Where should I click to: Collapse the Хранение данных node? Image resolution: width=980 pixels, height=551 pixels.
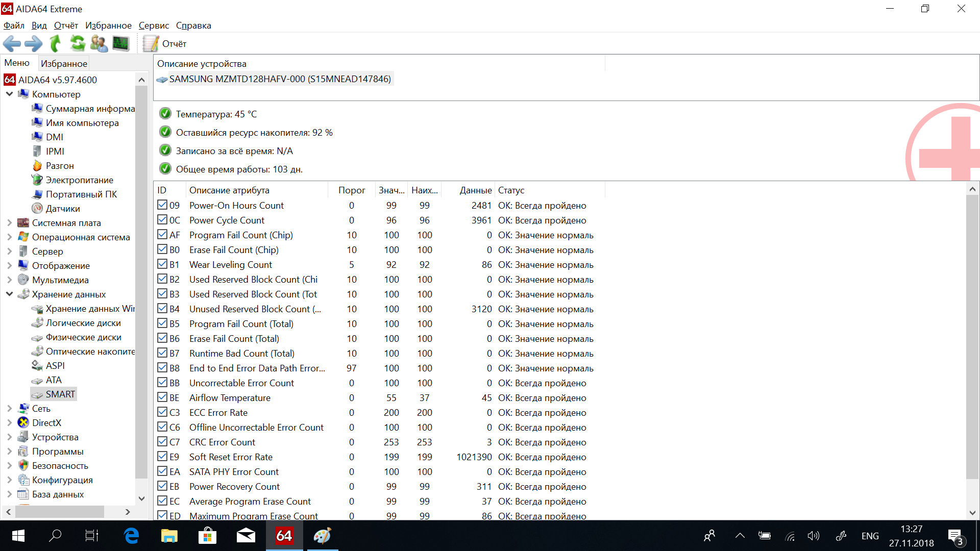click(x=10, y=294)
